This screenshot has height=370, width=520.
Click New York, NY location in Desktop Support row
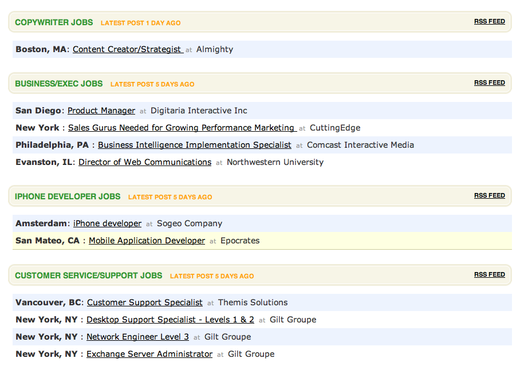pos(47,320)
